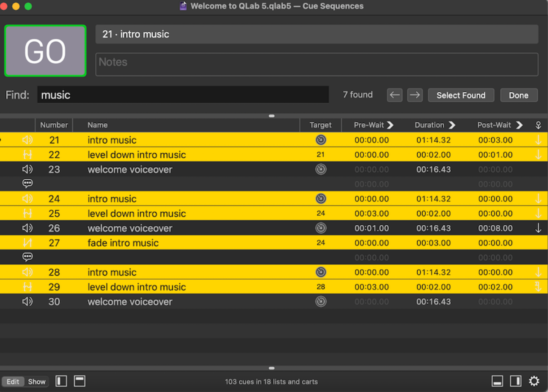Click the Select Found button
Screen dimensions: 548x392
(x=461, y=95)
